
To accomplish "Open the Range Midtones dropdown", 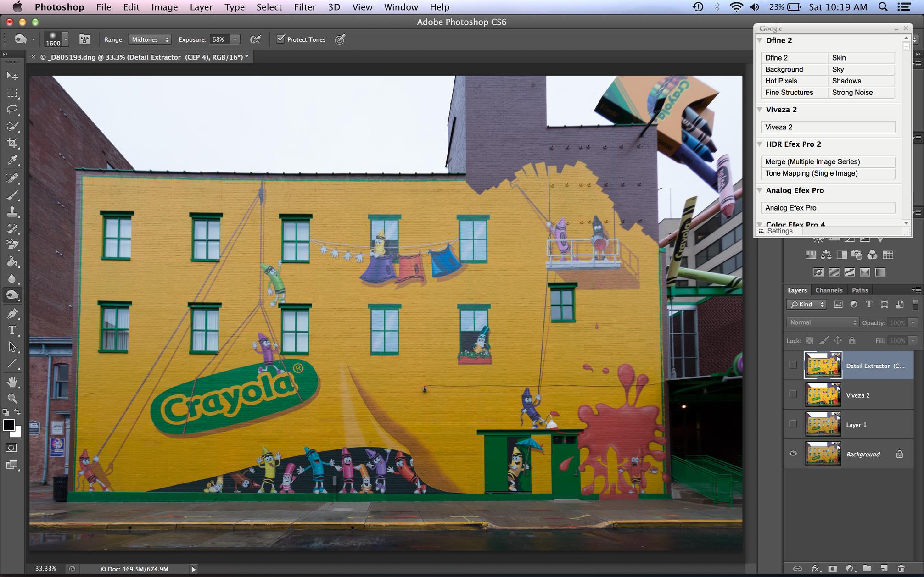I will click(150, 39).
